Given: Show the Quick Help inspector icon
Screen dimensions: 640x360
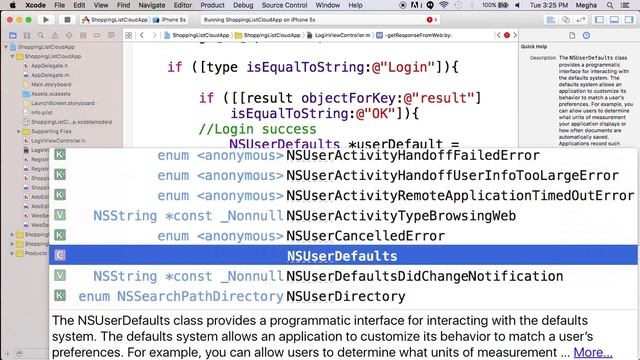Looking at the screenshot, I should pyautogui.click(x=587, y=36).
